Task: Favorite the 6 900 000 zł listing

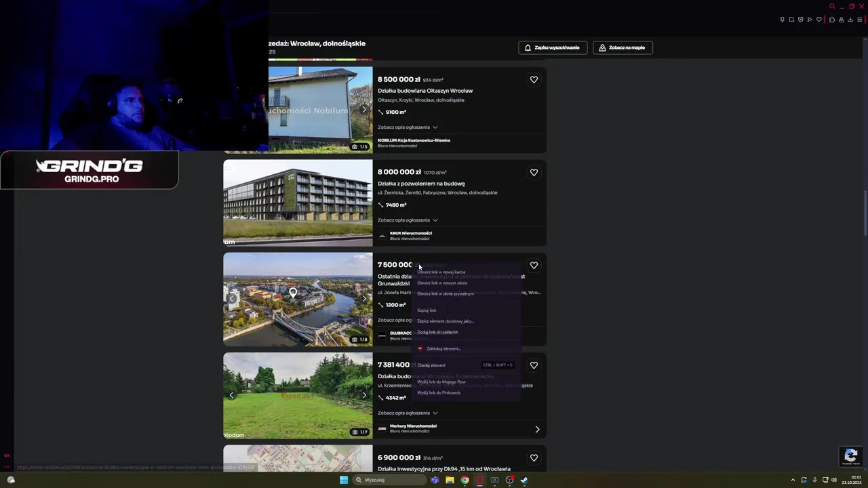Action: (534, 457)
